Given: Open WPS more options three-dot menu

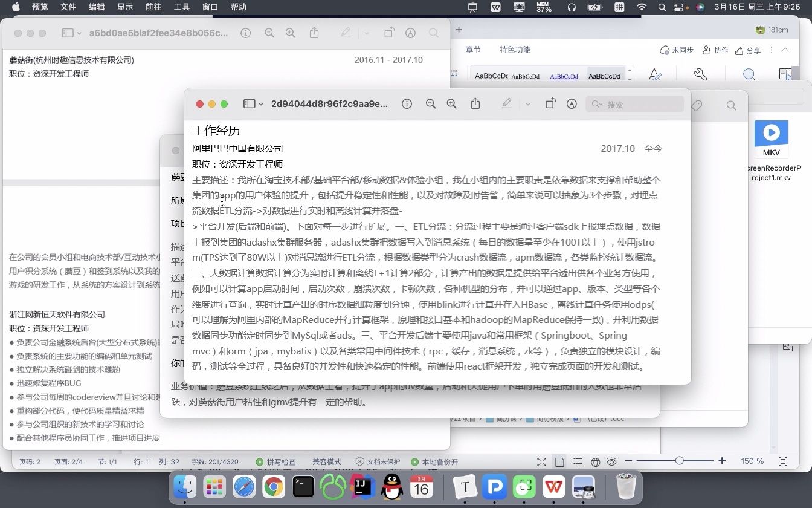Looking at the screenshot, I should click(x=771, y=50).
